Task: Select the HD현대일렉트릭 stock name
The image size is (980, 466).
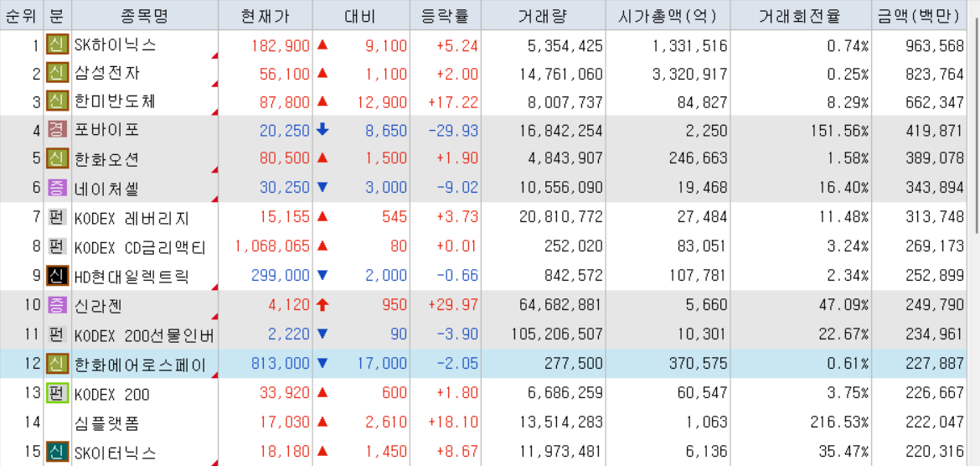Action: click(x=132, y=276)
